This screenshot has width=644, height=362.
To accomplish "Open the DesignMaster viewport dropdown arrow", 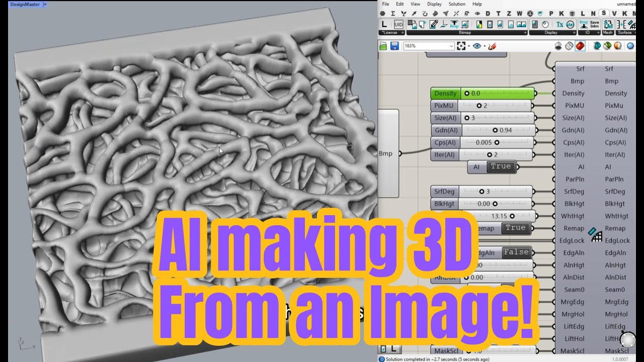I will 45,4.
